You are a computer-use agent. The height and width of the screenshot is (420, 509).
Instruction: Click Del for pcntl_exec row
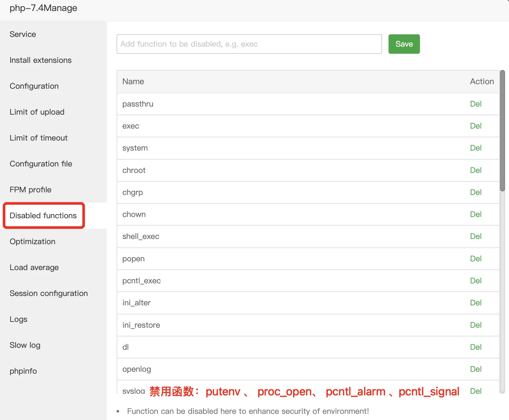476,281
